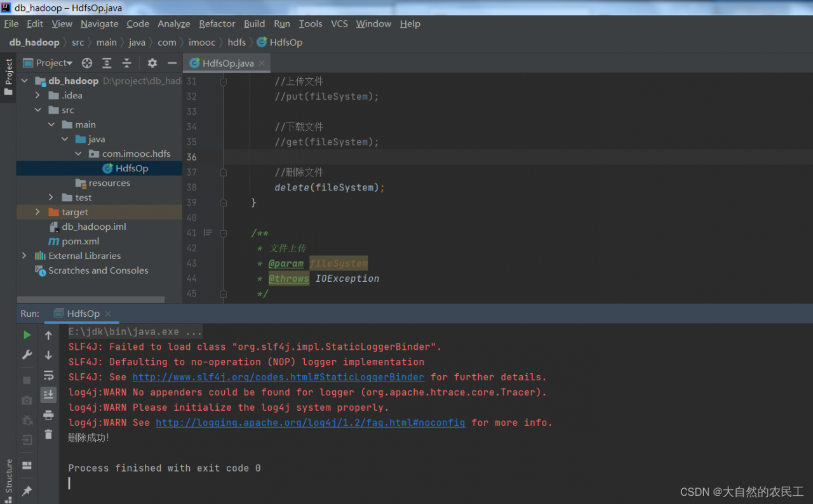
Task: Click the Expand All icon in Project toolbar
Action: pyautogui.click(x=107, y=63)
